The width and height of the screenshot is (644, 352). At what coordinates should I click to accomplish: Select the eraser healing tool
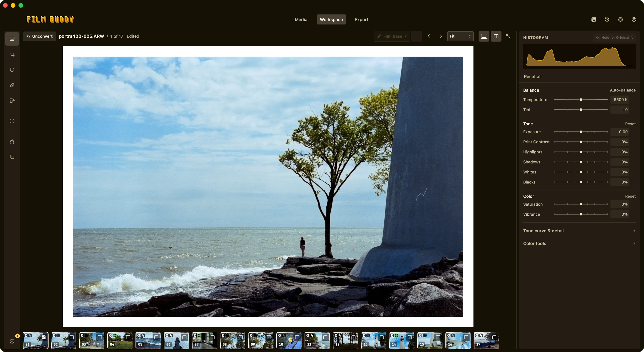(12, 85)
